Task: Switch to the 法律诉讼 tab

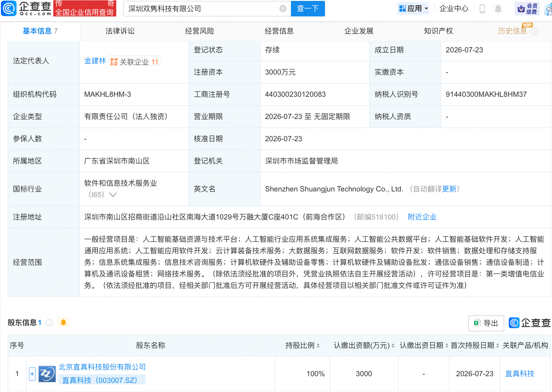Action: (120, 31)
